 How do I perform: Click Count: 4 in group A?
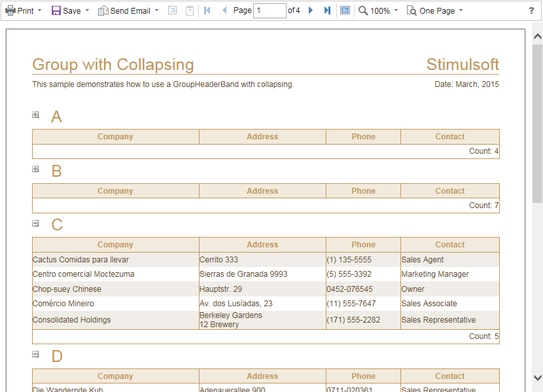pyautogui.click(x=483, y=151)
